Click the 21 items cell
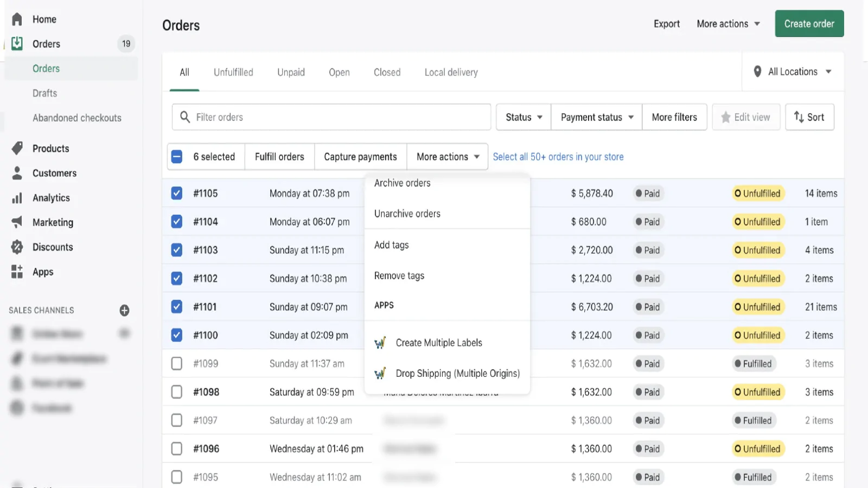This screenshot has width=868, height=488. point(821,307)
